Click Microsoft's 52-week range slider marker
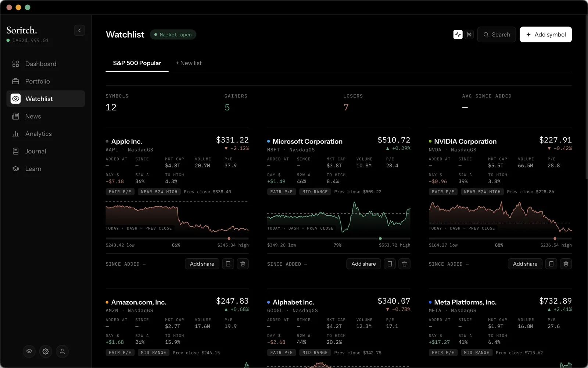 (380, 238)
